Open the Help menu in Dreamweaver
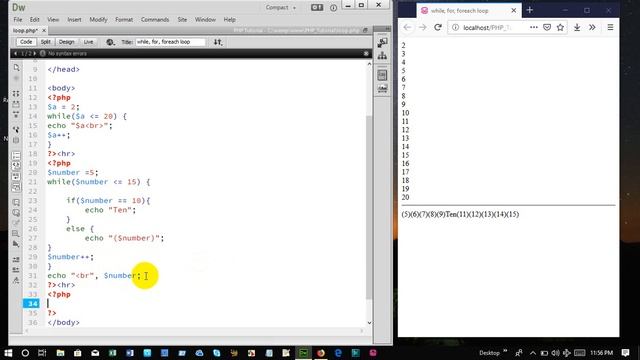Image resolution: width=640 pixels, height=360 pixels. coord(229,20)
